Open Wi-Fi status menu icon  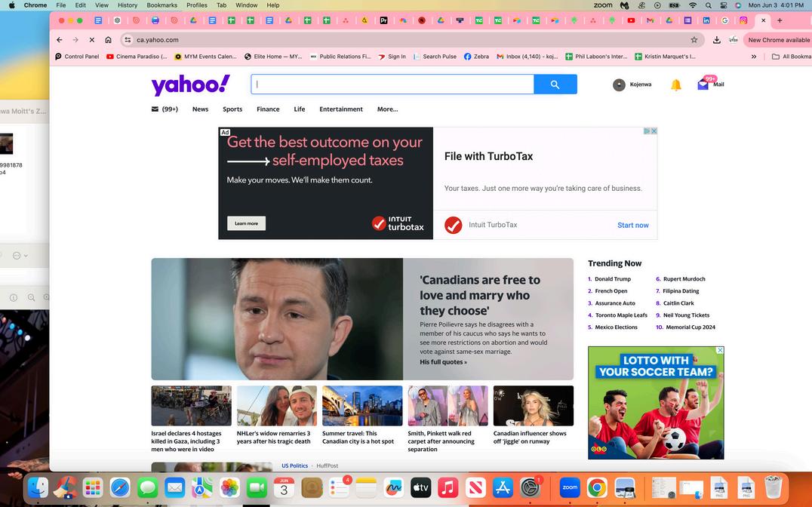coord(692,5)
